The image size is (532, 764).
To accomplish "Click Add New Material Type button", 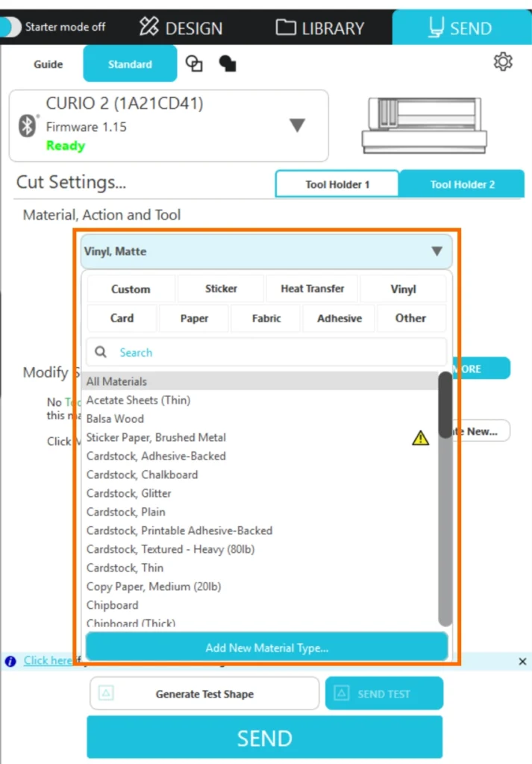I will tap(266, 648).
